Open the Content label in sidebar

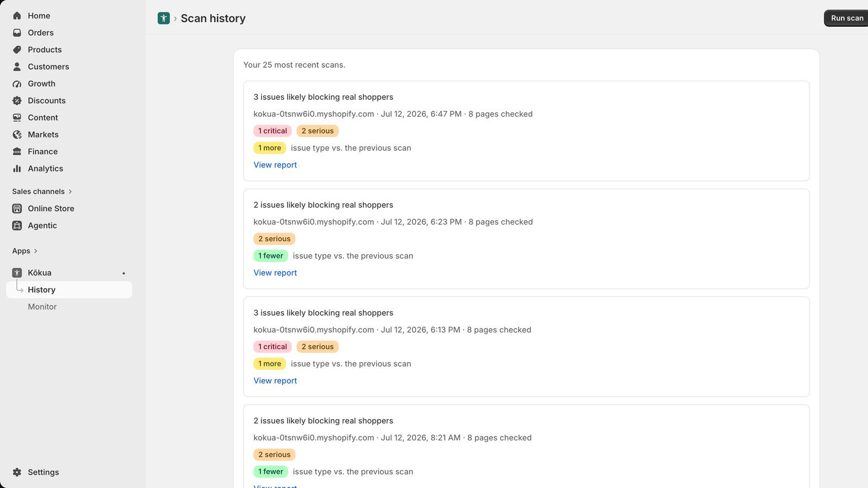click(43, 118)
